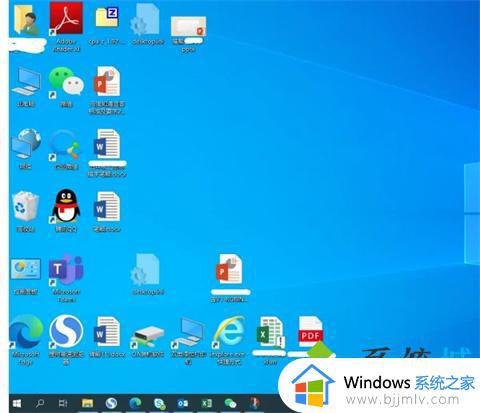Open taskbar search magnifier

pyautogui.click(x=40, y=403)
